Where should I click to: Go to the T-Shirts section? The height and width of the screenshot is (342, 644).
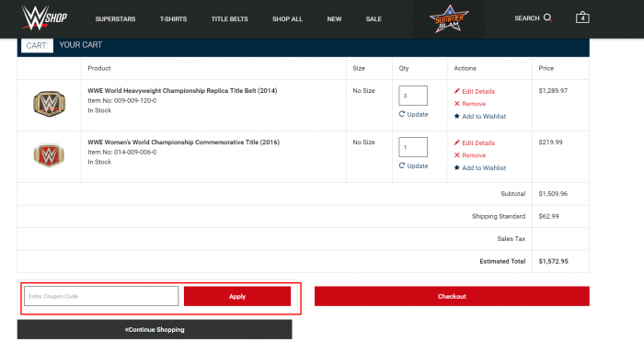173,19
